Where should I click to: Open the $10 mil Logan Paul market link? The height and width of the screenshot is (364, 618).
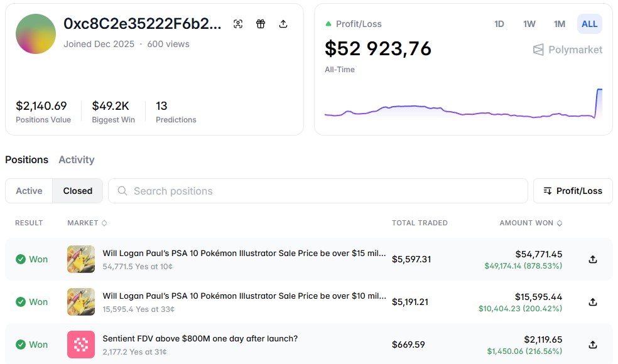pyautogui.click(x=244, y=296)
